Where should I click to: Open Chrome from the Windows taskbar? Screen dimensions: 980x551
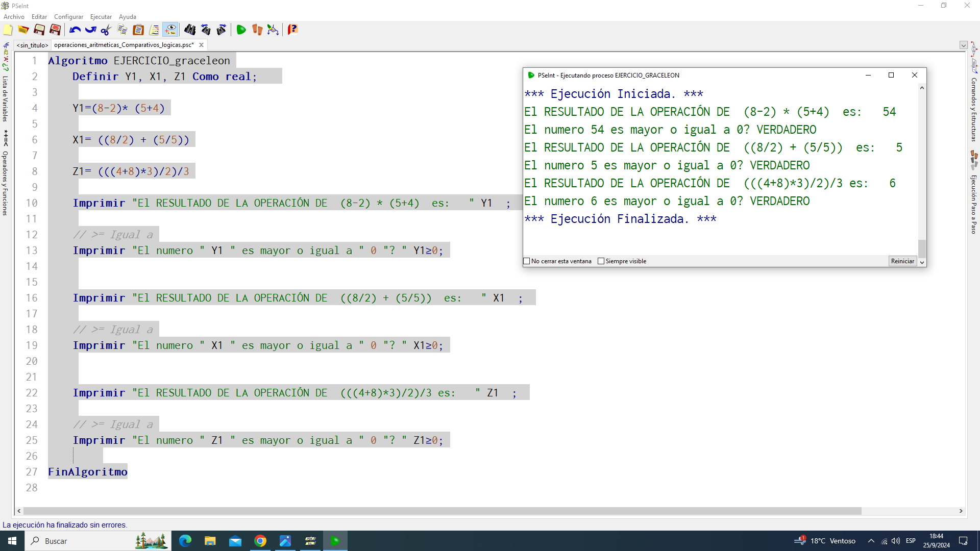tap(260, 541)
